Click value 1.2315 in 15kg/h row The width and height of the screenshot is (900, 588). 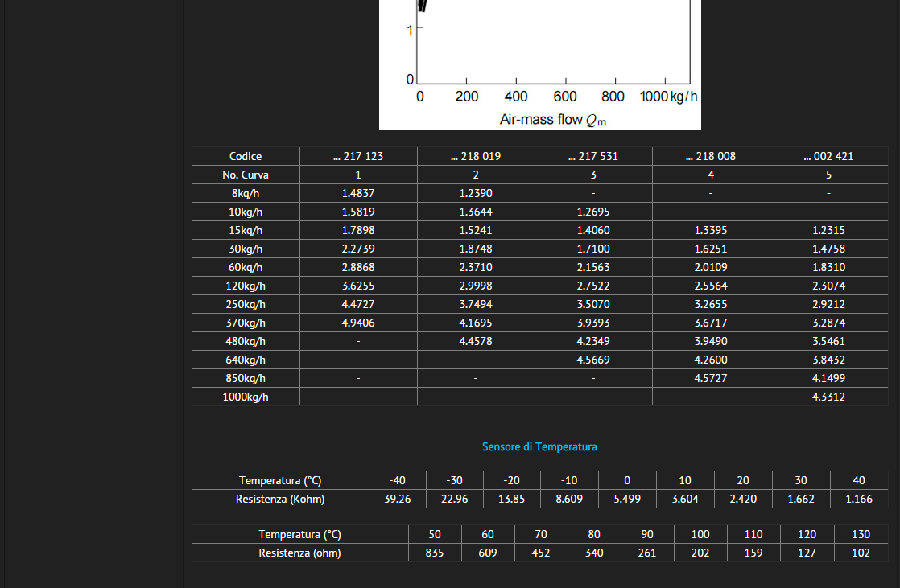coord(828,230)
